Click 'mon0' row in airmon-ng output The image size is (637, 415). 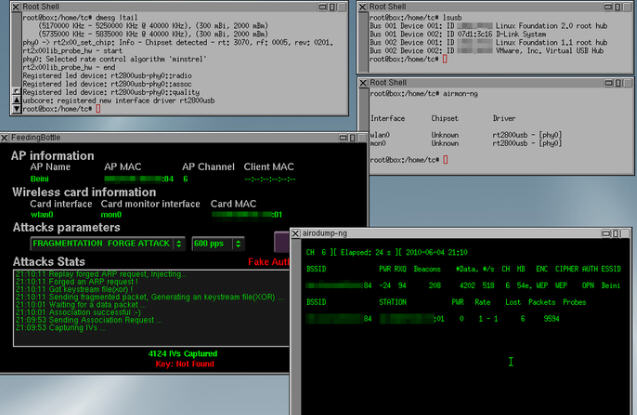coord(466,143)
